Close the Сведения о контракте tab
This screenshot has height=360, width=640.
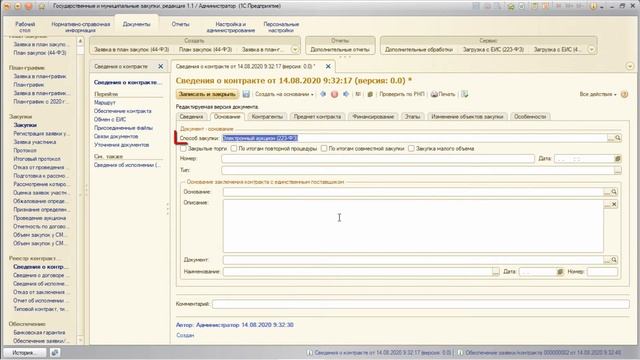[x=160, y=66]
